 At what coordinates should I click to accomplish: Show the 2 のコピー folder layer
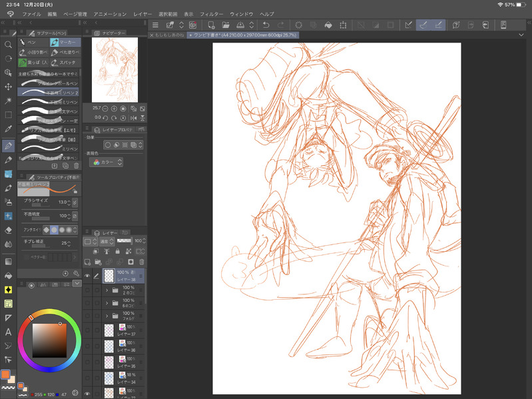pyautogui.click(x=87, y=291)
